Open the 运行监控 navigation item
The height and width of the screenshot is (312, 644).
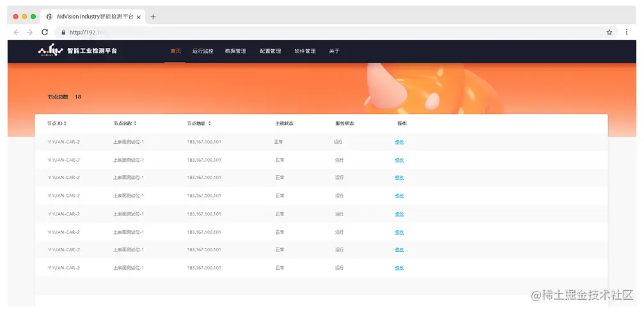[203, 51]
